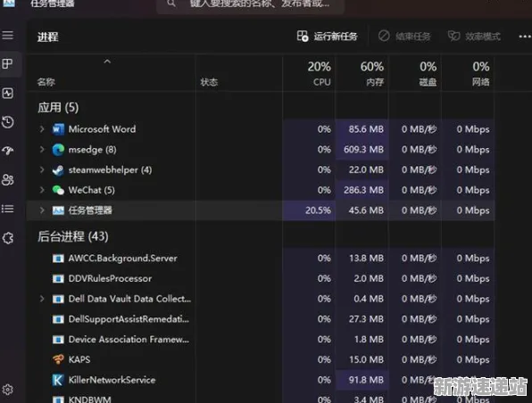This screenshot has width=532, height=403.
Task: Select the AWCC.Background.Server process name
Action: click(x=123, y=259)
